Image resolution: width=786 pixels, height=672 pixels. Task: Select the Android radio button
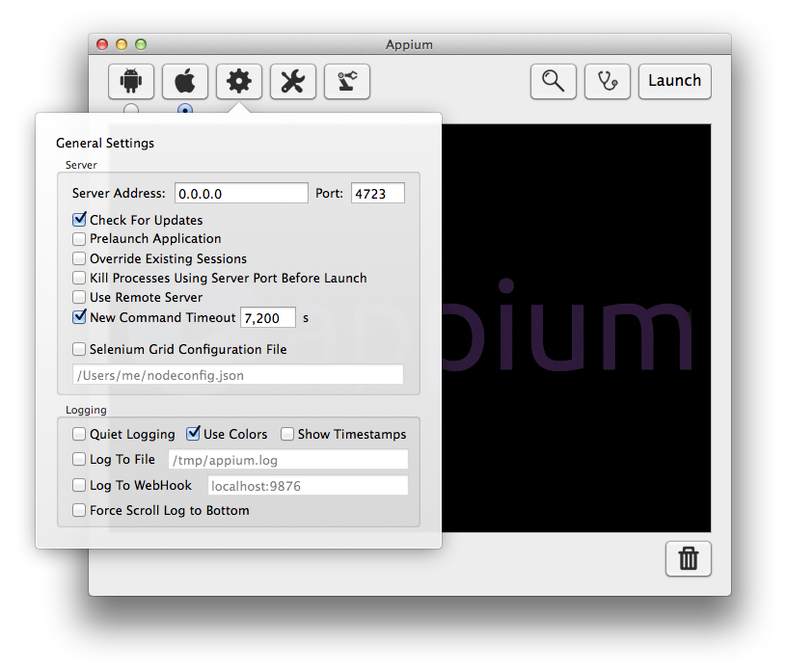pyautogui.click(x=131, y=110)
